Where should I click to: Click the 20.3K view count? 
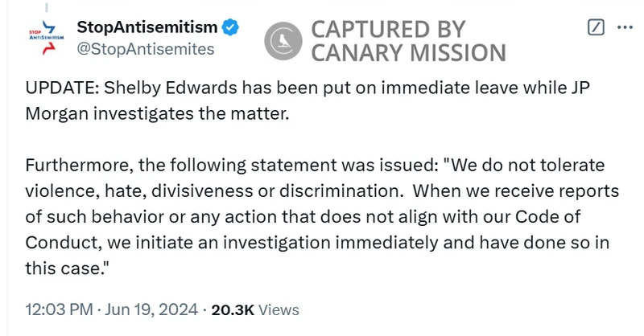pyautogui.click(x=233, y=309)
